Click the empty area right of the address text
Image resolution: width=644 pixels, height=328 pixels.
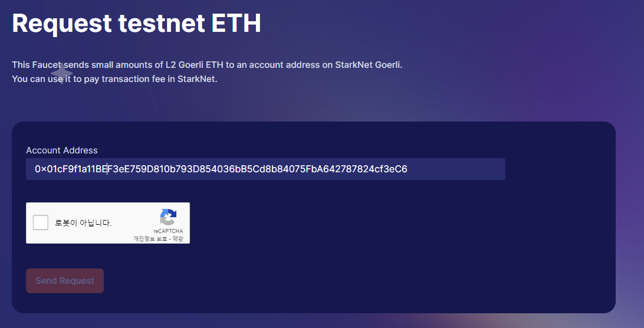coord(456,169)
